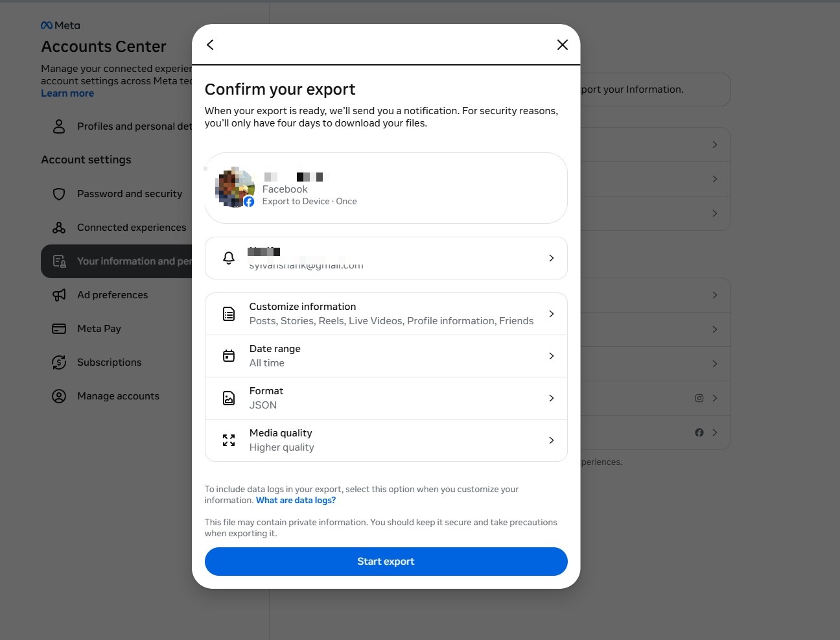
Task: Open Subscriptions
Action: point(117,362)
